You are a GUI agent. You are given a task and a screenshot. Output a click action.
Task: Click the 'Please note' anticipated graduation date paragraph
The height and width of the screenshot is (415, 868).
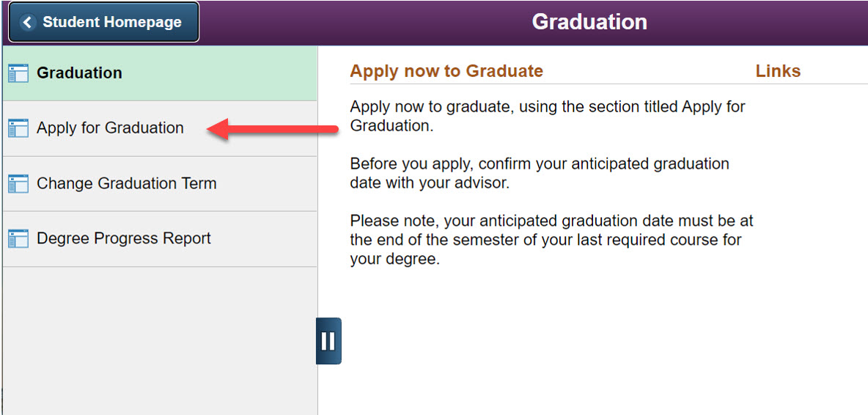click(551, 240)
